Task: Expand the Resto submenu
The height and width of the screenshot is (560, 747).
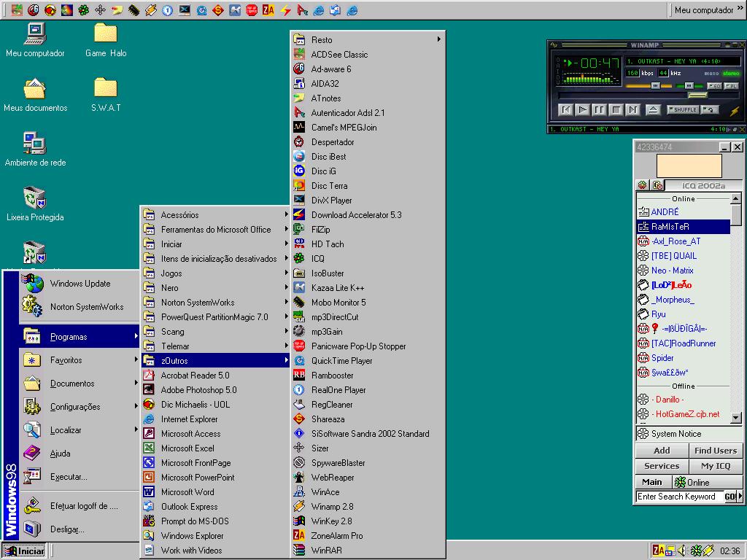Action: tap(368, 39)
